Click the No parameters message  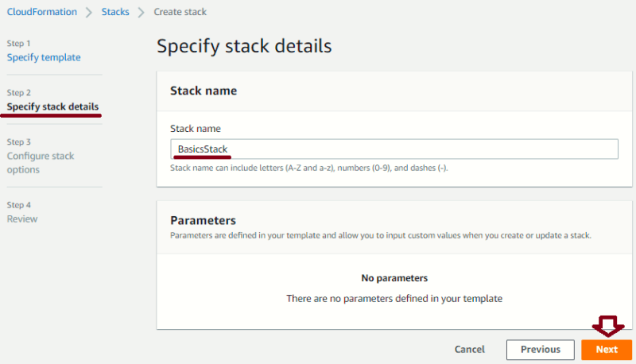click(394, 278)
